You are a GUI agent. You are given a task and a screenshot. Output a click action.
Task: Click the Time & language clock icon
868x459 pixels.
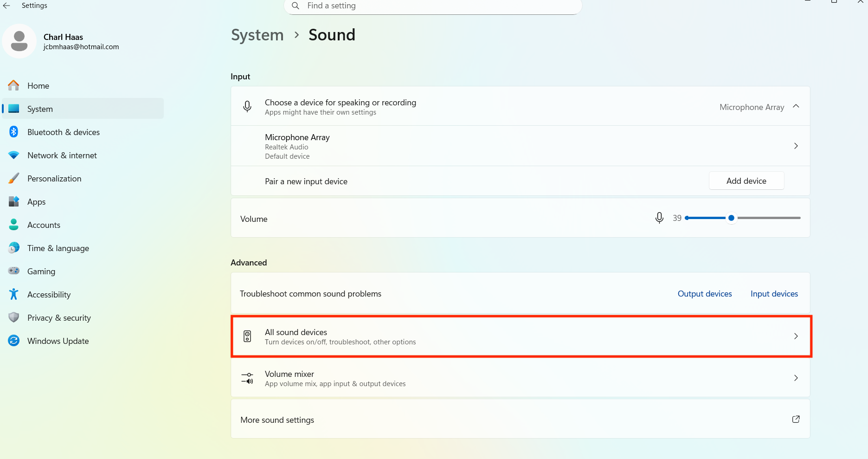click(x=13, y=248)
